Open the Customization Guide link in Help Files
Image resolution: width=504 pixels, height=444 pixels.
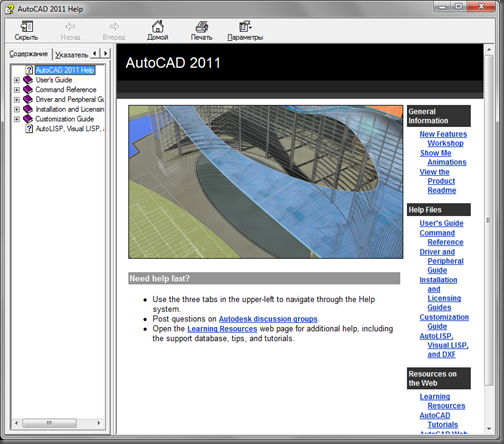(x=444, y=322)
